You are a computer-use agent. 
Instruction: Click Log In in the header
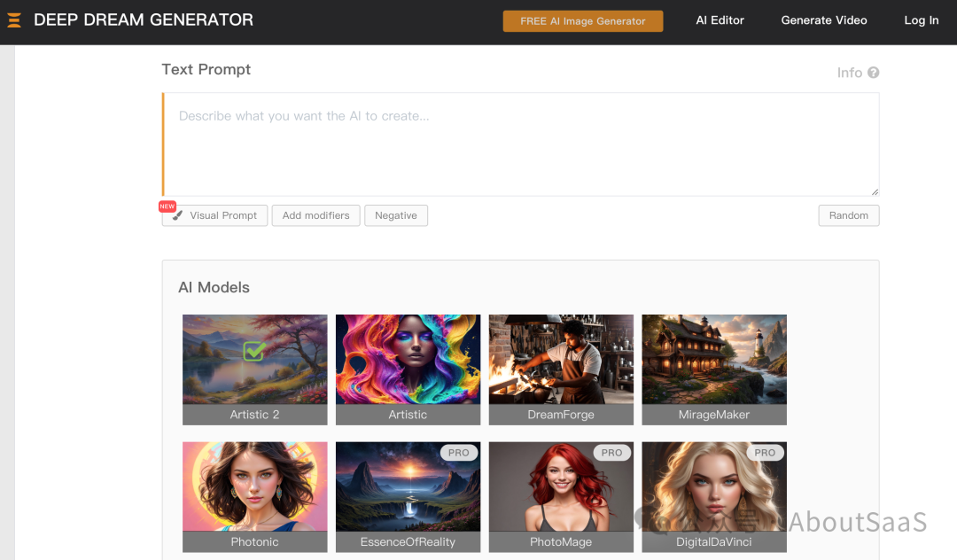(x=921, y=20)
